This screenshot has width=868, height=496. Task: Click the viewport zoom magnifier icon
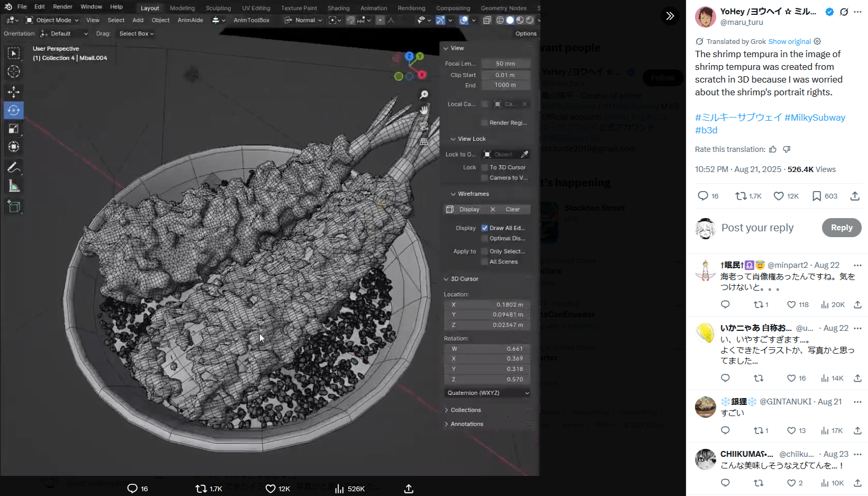click(x=424, y=95)
